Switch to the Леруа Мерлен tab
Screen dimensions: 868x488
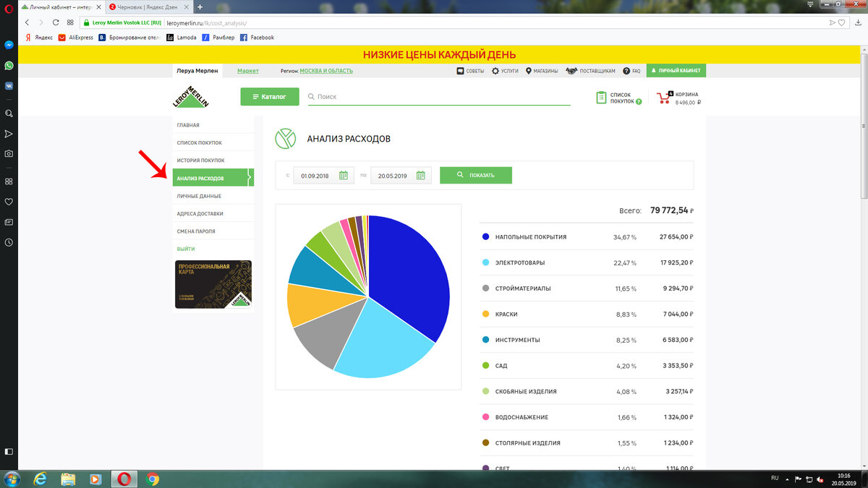[x=197, y=71]
